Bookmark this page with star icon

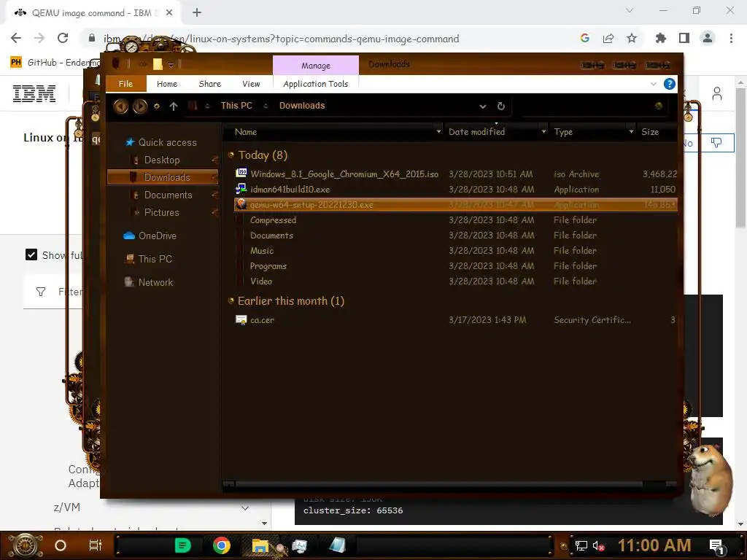point(632,38)
